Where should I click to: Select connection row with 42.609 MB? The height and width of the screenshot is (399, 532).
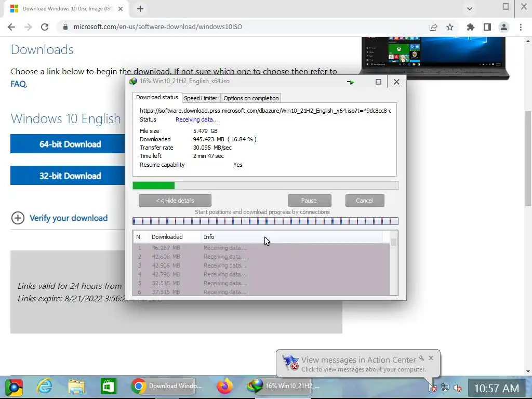[262, 257]
